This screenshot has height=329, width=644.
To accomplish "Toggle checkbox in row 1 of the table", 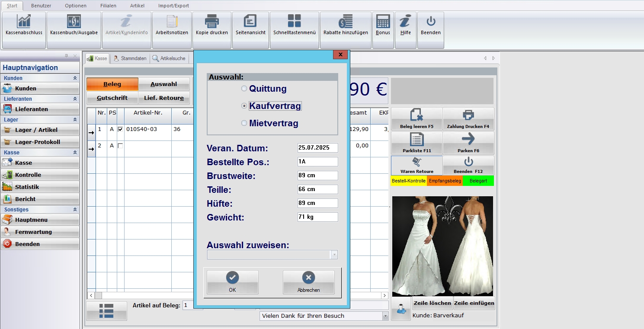I will point(120,129).
